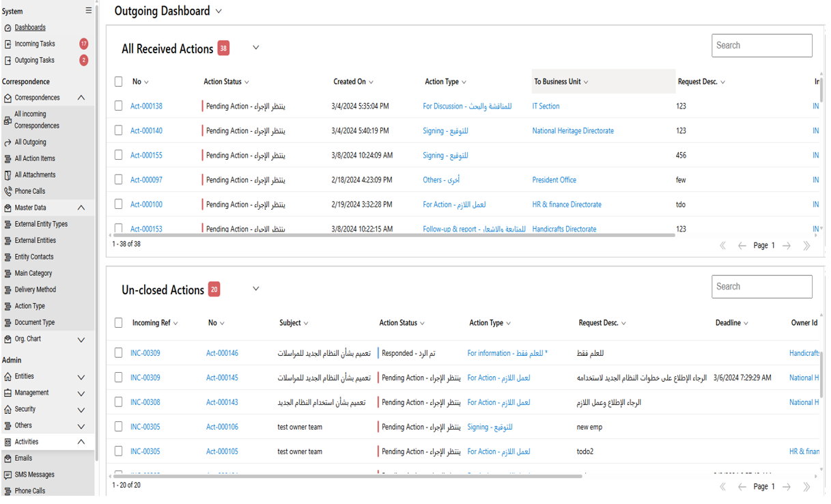831x504 pixels.
Task: Expand the Org. Chart section
Action: 81,339
